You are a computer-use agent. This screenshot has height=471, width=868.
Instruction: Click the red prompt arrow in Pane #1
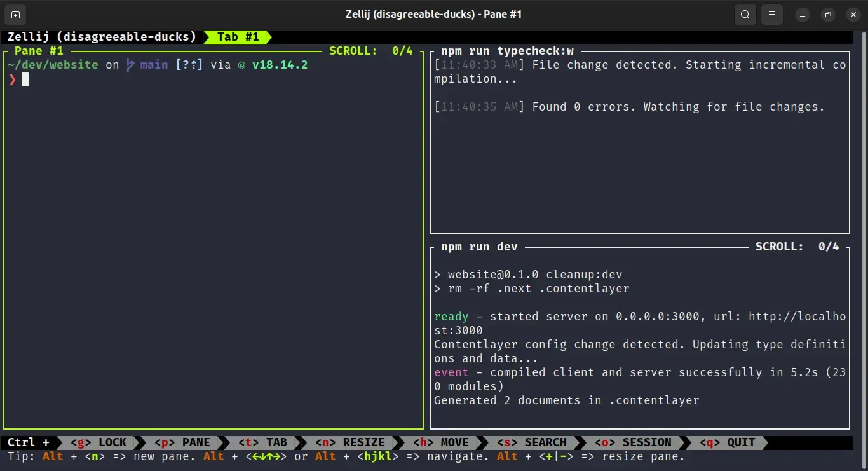click(x=11, y=79)
